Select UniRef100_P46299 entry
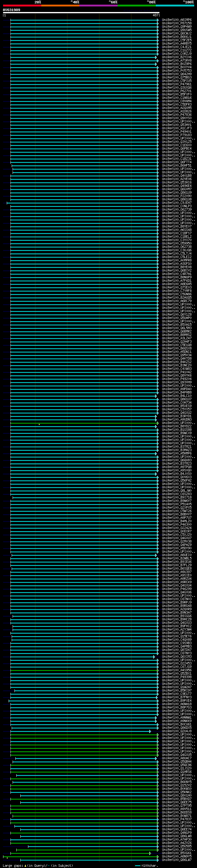 [x=176, y=589]
